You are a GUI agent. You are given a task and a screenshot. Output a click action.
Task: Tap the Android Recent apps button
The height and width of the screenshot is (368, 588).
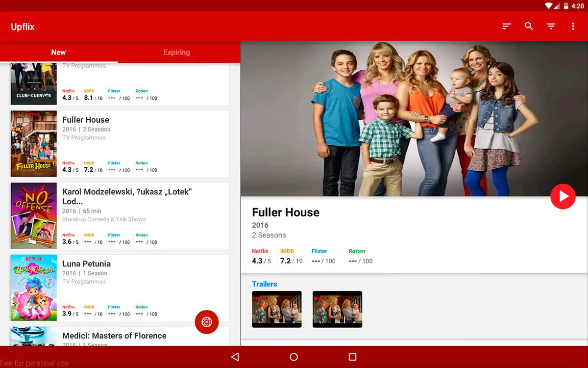point(352,357)
